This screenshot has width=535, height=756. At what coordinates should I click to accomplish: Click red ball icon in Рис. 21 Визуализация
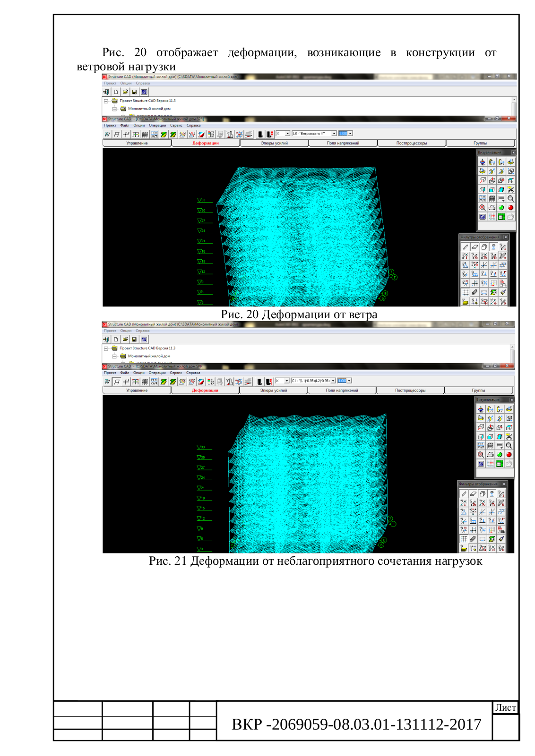point(509,455)
